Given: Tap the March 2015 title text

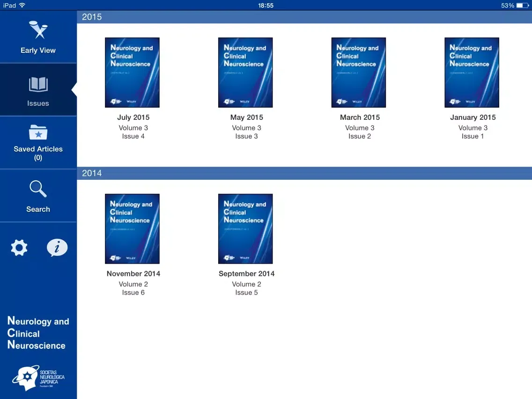Looking at the screenshot, I should tap(360, 118).
